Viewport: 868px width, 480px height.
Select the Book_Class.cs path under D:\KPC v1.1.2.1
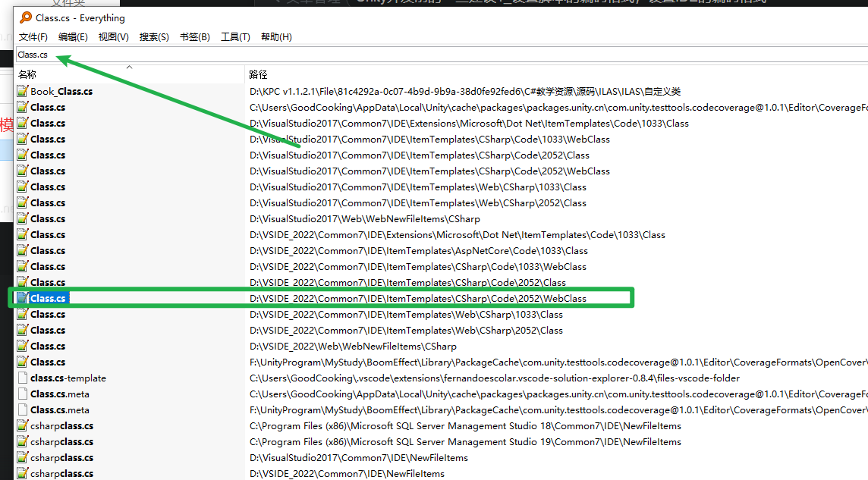[x=465, y=91]
